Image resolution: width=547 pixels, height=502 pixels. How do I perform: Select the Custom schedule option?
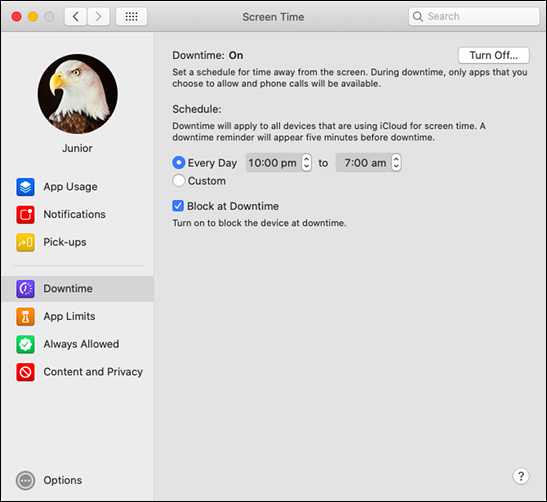pyautogui.click(x=179, y=181)
